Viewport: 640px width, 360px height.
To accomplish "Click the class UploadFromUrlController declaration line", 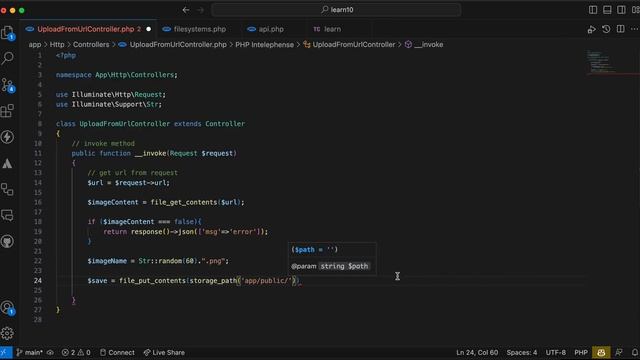I will [x=150, y=124].
